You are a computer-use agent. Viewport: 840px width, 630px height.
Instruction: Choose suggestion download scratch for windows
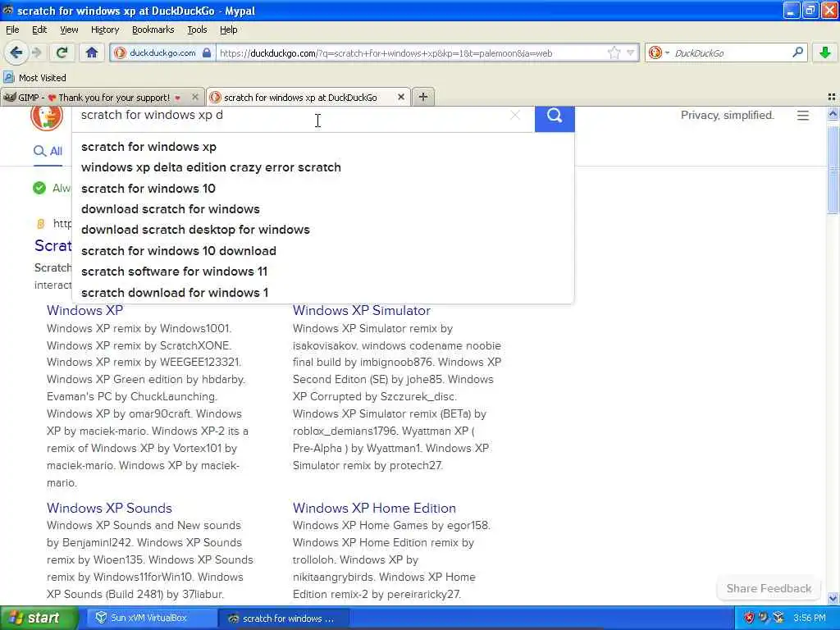pyautogui.click(x=322, y=209)
